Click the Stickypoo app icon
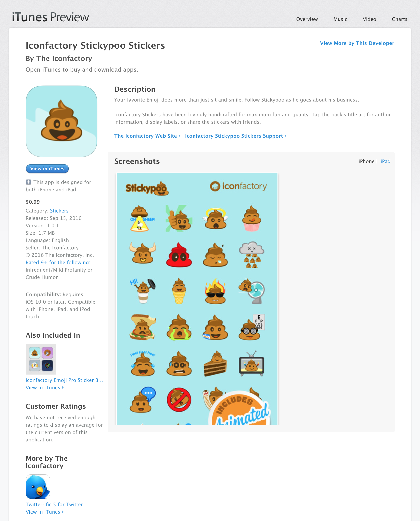This screenshot has width=420, height=521. point(62,121)
